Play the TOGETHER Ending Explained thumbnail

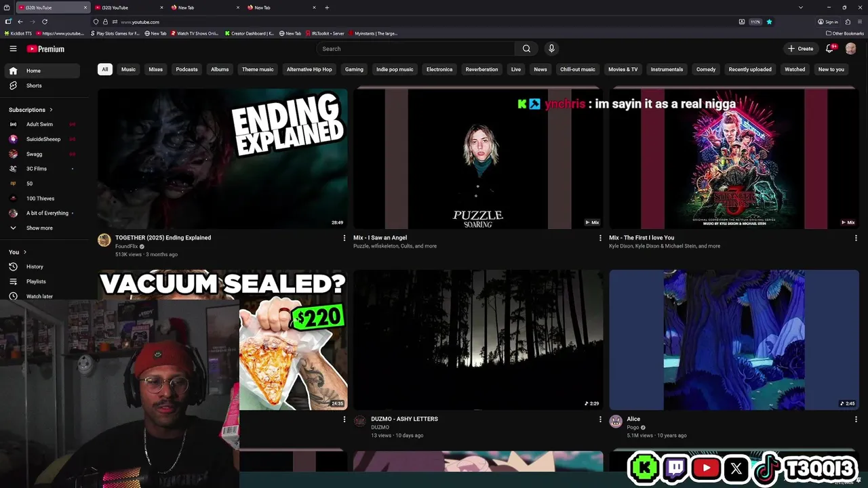[222, 159]
